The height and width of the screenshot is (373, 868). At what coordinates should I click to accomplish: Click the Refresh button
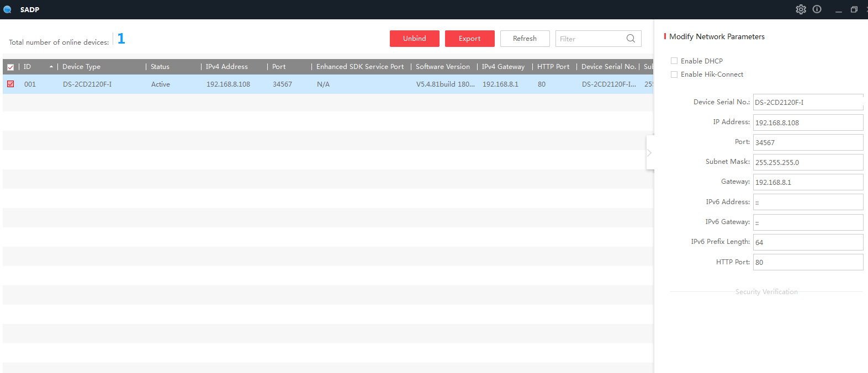point(525,39)
